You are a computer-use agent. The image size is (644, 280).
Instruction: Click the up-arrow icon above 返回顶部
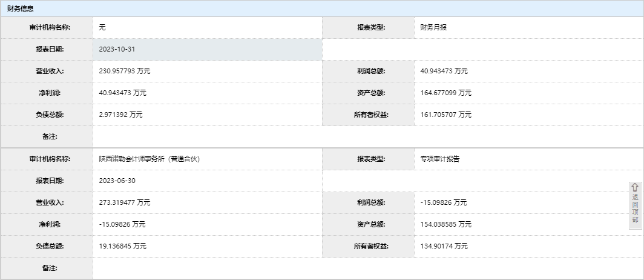click(x=635, y=188)
